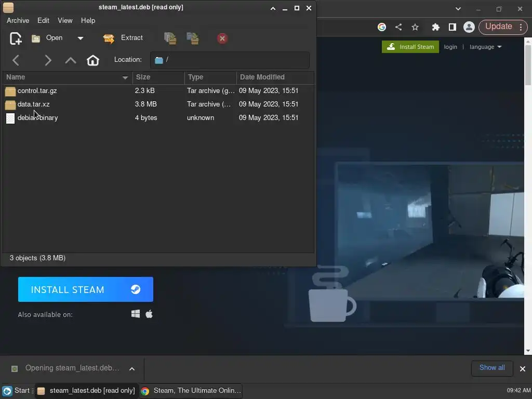Create a new archive with toolbar icon
Image resolution: width=532 pixels, height=399 pixels.
[16, 38]
